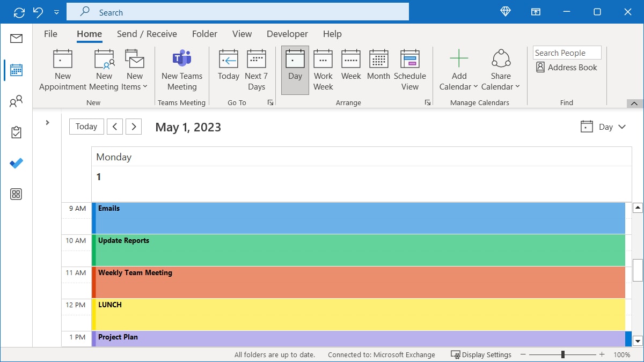The height and width of the screenshot is (362, 644).
Task: Select the Work Week view
Action: click(x=323, y=69)
